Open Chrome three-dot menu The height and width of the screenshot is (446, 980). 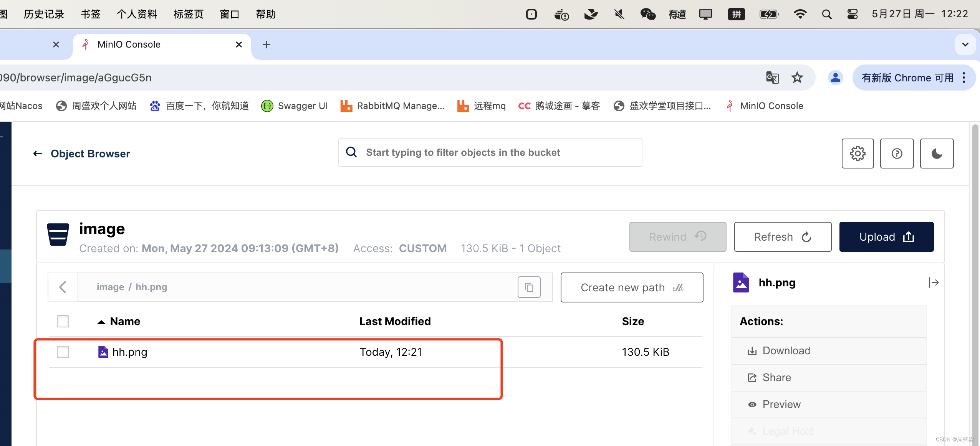[964, 78]
